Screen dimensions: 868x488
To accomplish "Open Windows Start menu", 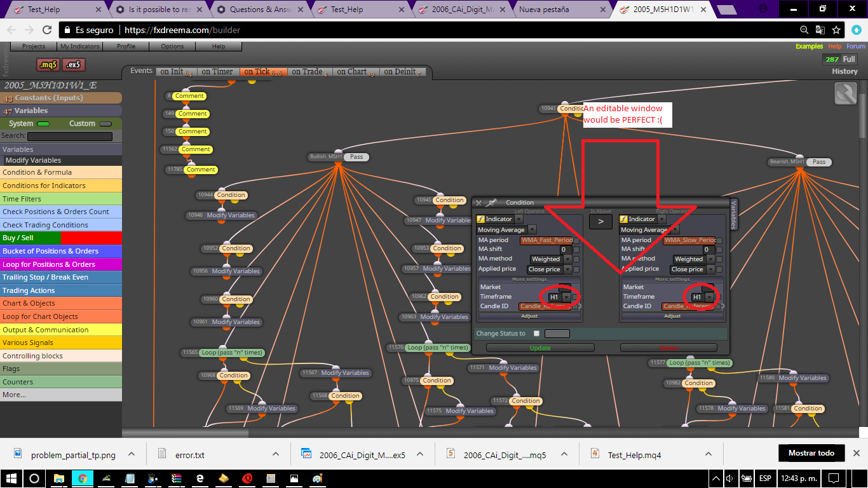I will click(11, 478).
